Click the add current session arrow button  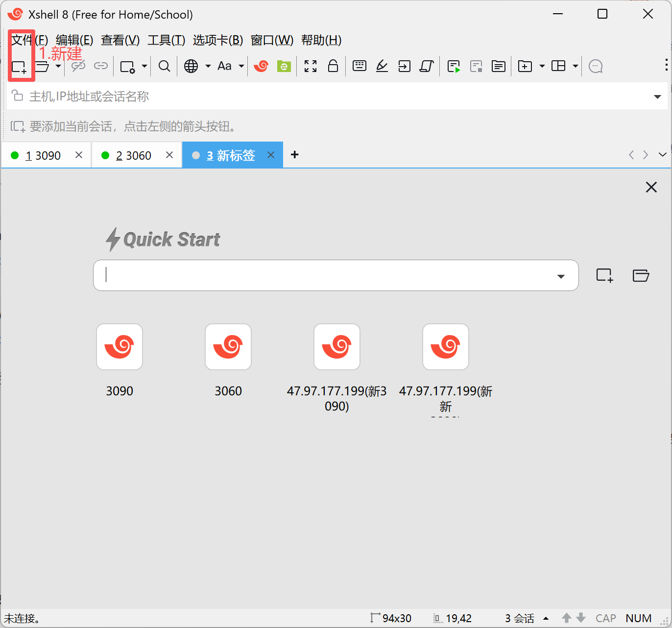point(18,126)
